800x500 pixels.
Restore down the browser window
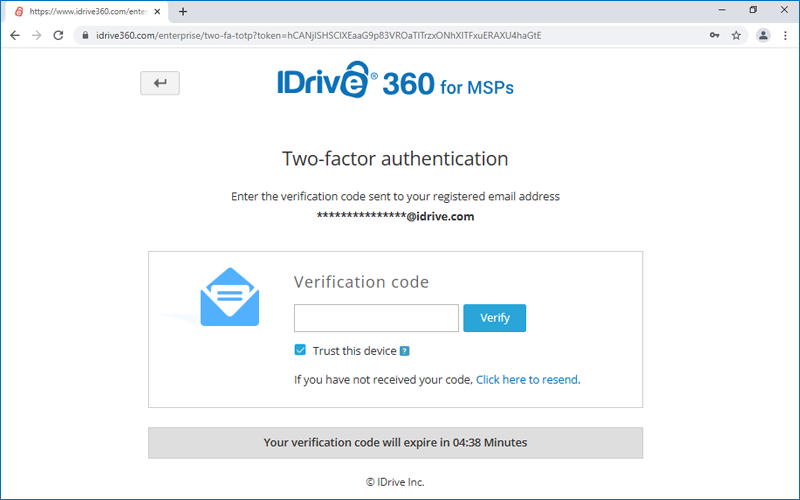tap(753, 10)
